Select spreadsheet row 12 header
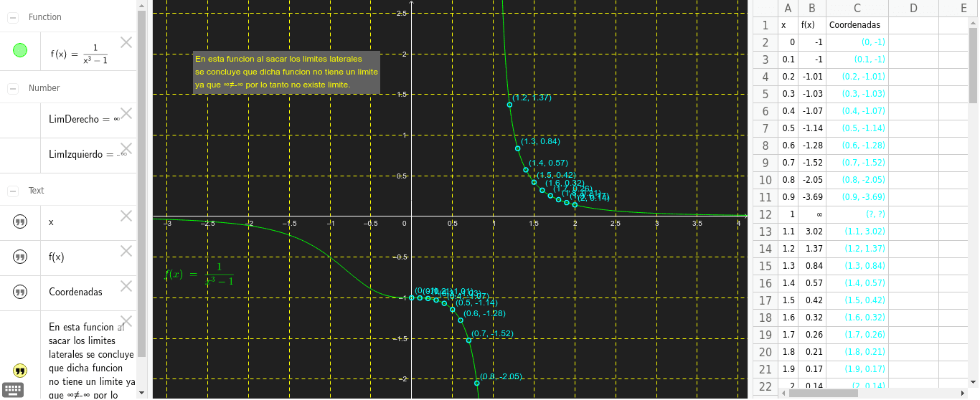Image resolution: width=980 pixels, height=400 pixels. 765,214
